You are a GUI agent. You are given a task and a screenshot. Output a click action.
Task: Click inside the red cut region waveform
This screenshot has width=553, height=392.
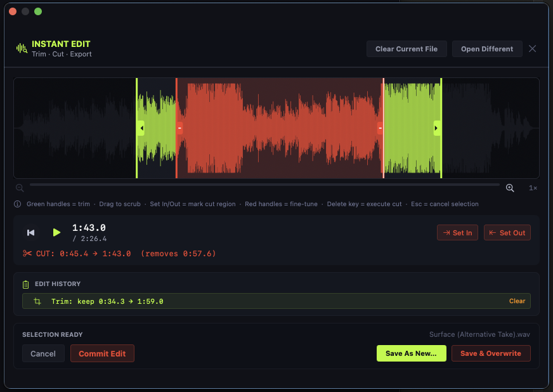280,128
